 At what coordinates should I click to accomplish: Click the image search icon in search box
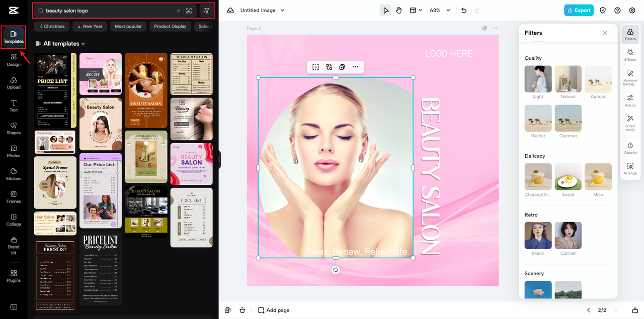[189, 11]
